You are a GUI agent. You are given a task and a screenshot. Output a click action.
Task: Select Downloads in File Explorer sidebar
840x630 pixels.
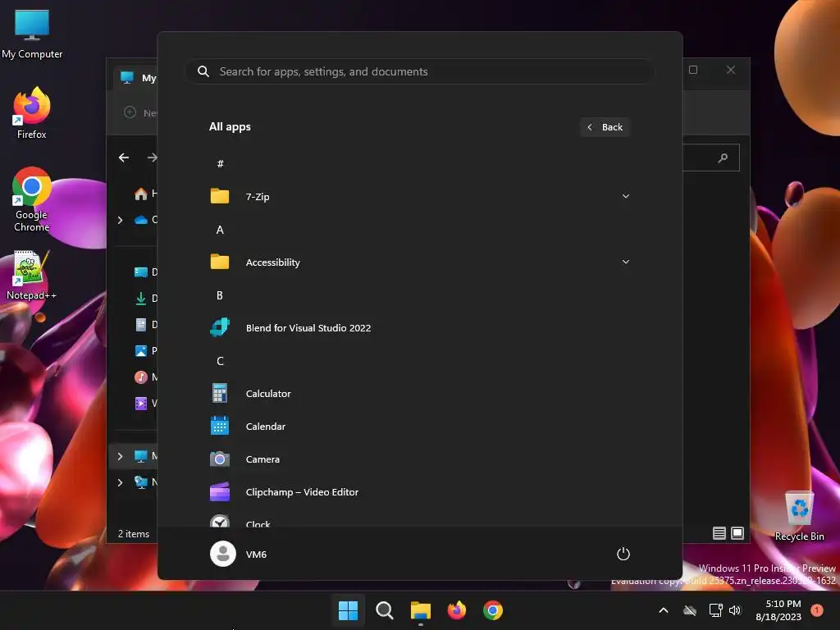141,299
